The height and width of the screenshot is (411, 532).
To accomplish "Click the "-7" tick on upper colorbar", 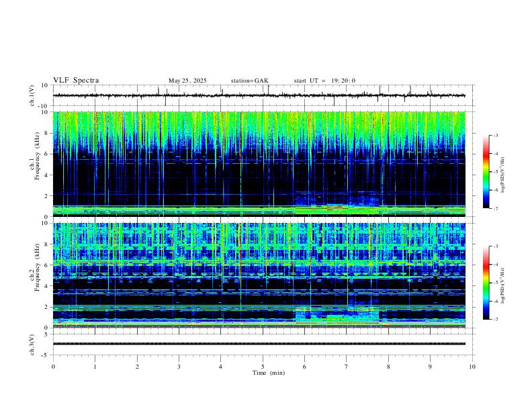I will pos(496,208).
